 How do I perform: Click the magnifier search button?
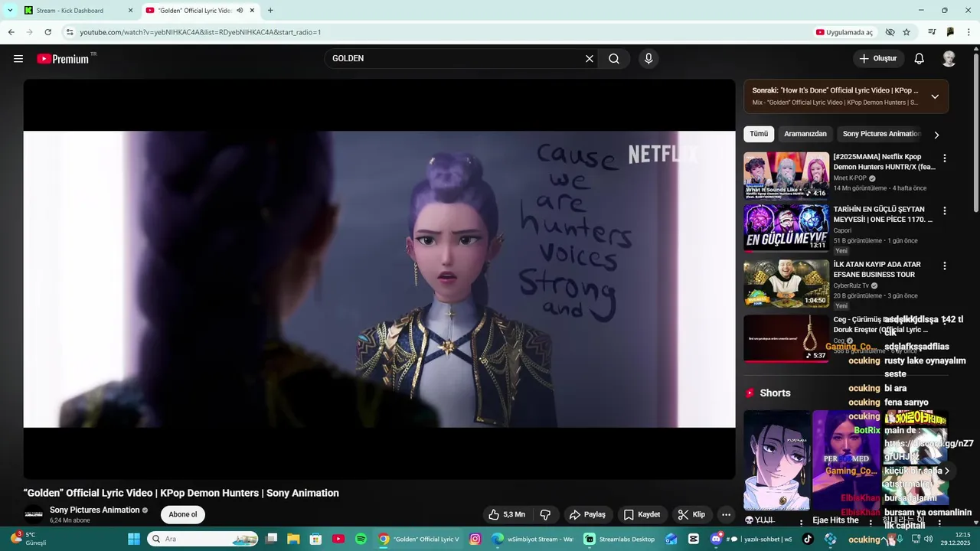(x=614, y=59)
